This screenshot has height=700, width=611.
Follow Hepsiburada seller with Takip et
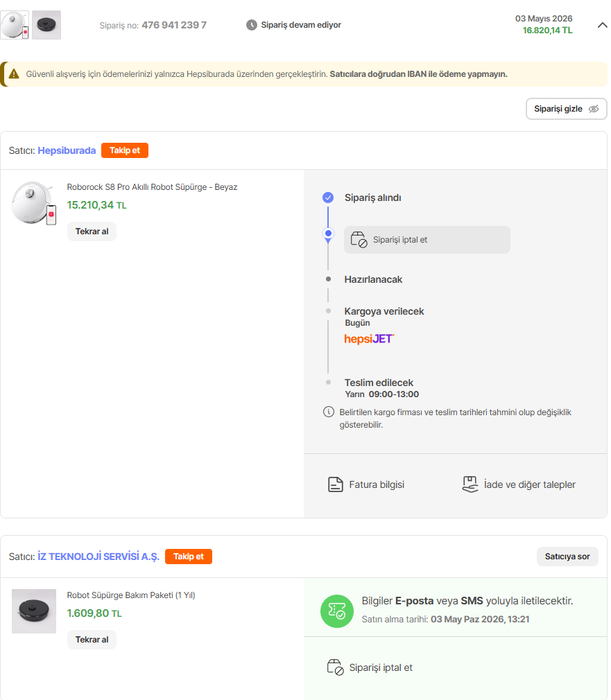[x=125, y=150]
